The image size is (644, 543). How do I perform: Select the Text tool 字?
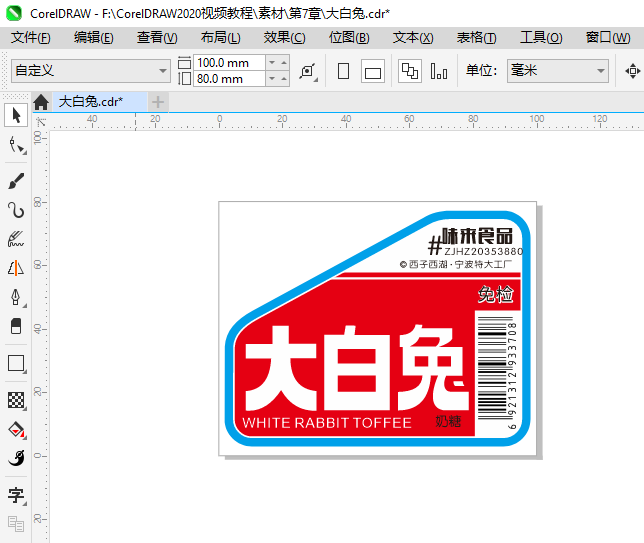tap(16, 495)
